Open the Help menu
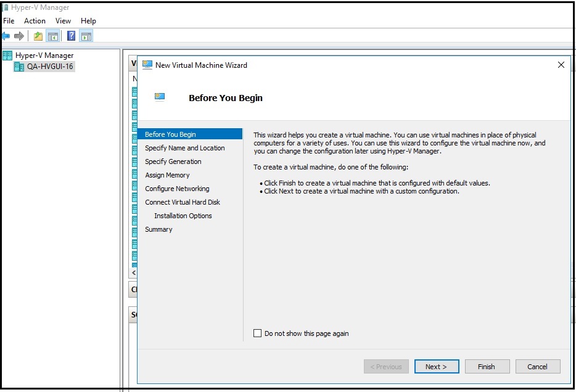 point(88,21)
